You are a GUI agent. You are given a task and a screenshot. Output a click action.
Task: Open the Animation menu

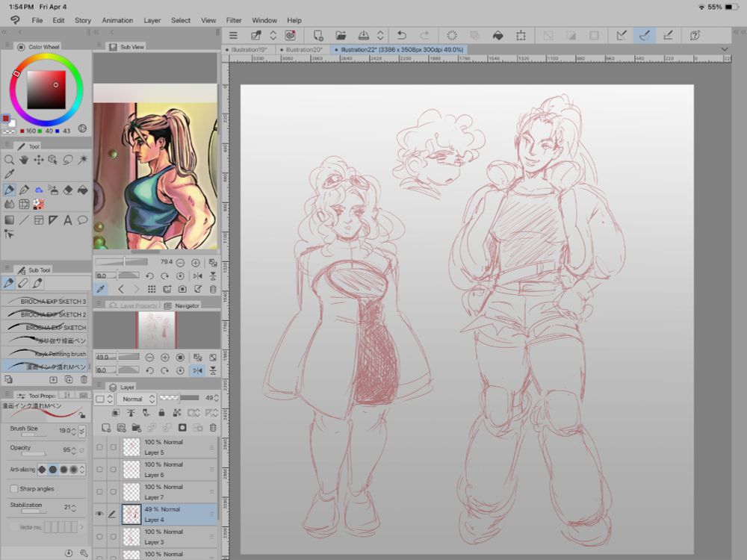coord(117,20)
